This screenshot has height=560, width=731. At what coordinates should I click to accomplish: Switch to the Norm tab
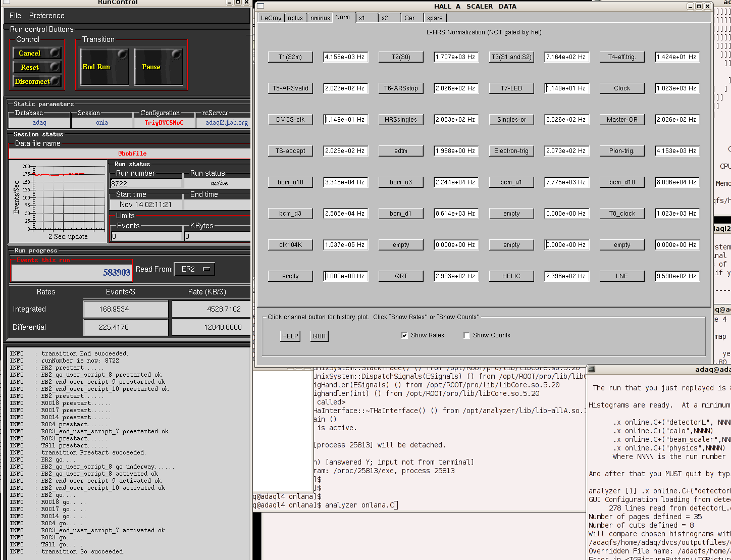coord(343,17)
